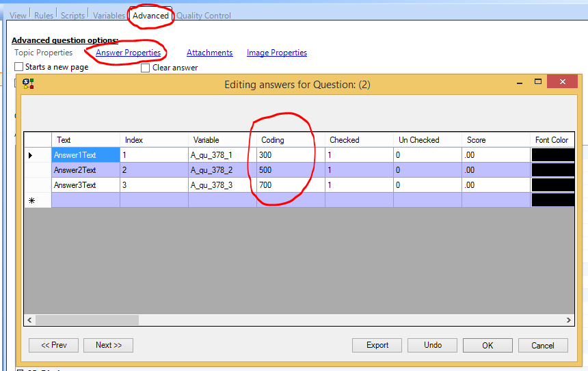
Task: Select variable cell A_qu_378_1
Action: click(222, 155)
